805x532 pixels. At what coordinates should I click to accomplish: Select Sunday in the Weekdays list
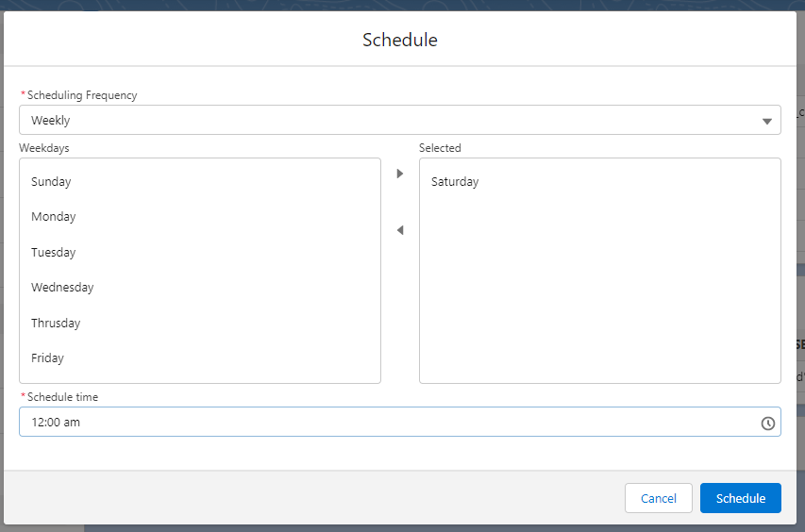[51, 182]
